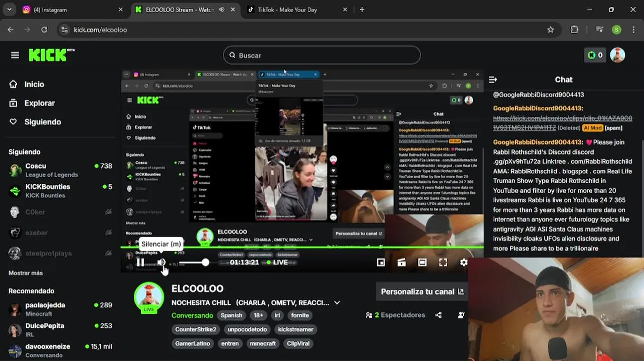Toggle theater mode in the player
The height and width of the screenshot is (361, 644).
pyautogui.click(x=422, y=262)
